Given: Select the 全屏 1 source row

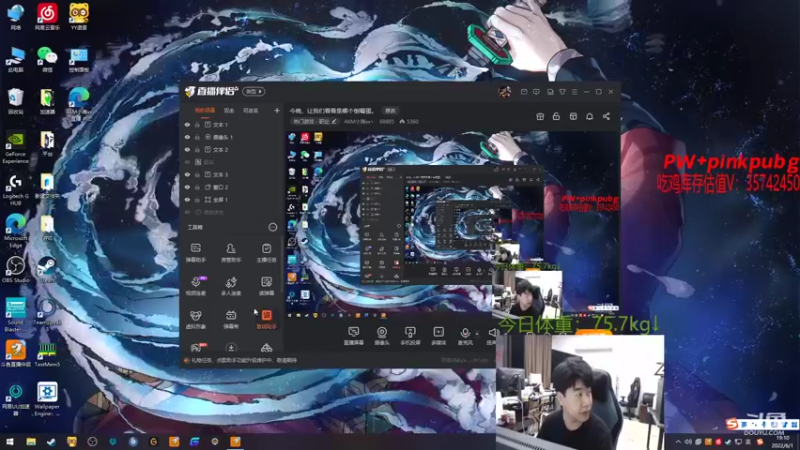Looking at the screenshot, I should [x=232, y=199].
